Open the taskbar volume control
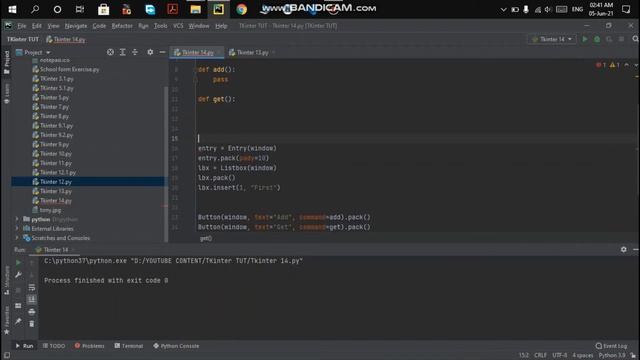 coord(548,9)
